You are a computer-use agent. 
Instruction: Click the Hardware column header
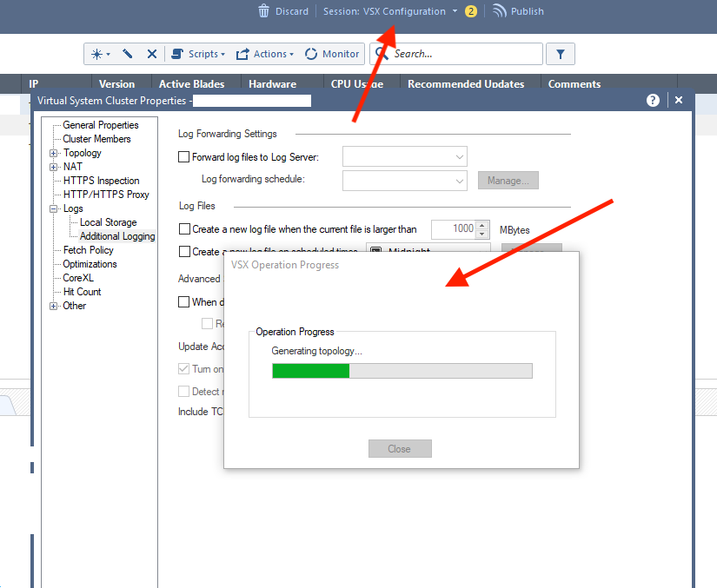pyautogui.click(x=273, y=83)
